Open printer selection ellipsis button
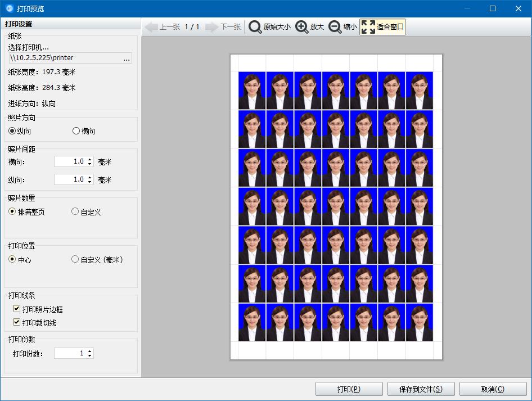Image resolution: width=532 pixels, height=401 pixels. pos(127,58)
